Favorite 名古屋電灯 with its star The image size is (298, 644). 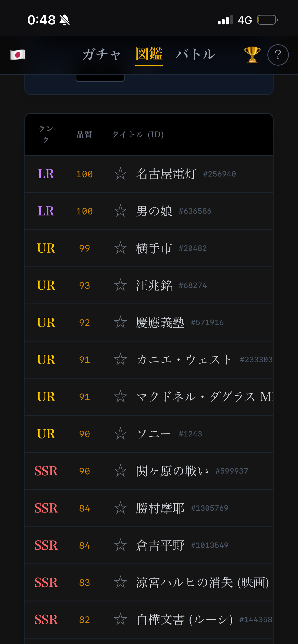pos(120,174)
